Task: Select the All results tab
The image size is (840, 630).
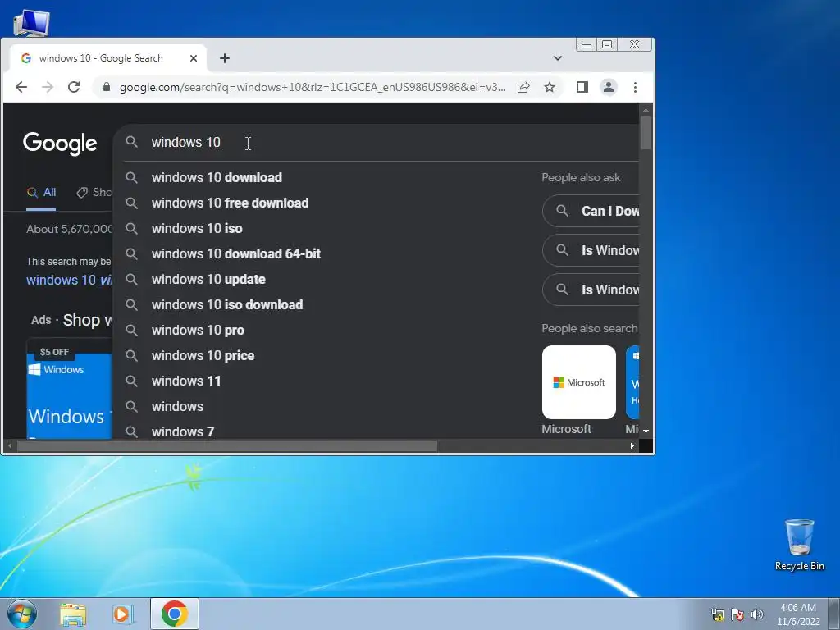Action: click(41, 192)
